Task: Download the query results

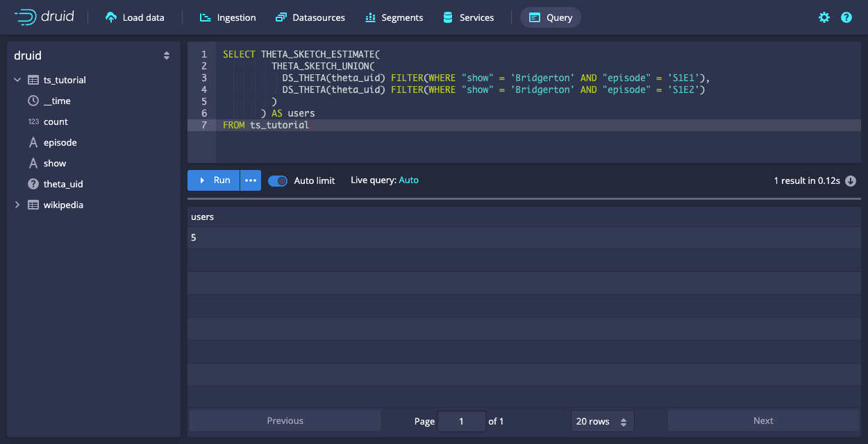Action: [852, 180]
